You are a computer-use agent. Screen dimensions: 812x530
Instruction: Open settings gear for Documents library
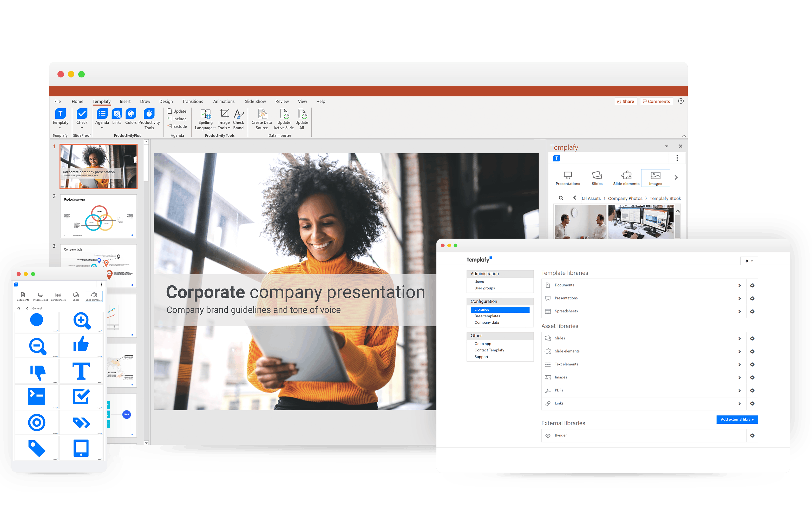[x=752, y=285]
